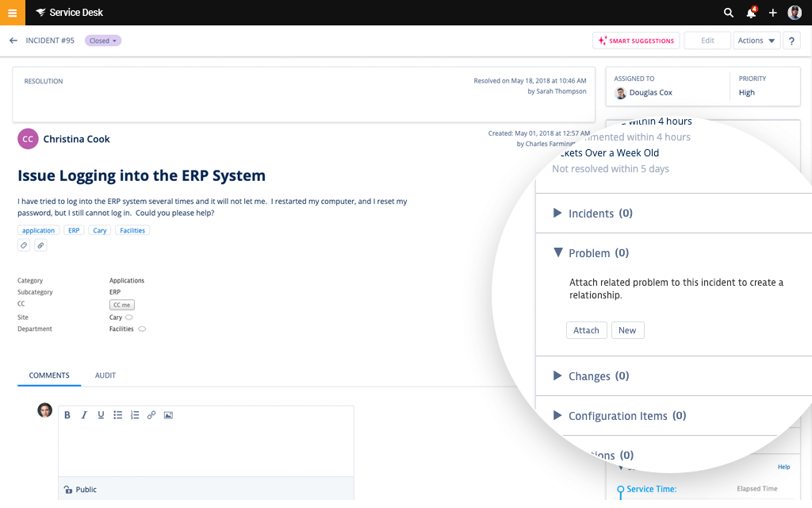The width and height of the screenshot is (812, 508).
Task: Open the Help link near Service Time
Action: 783,467
